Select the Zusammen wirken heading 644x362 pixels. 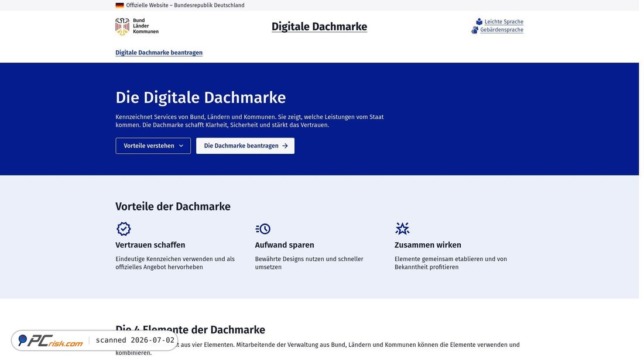click(x=427, y=245)
